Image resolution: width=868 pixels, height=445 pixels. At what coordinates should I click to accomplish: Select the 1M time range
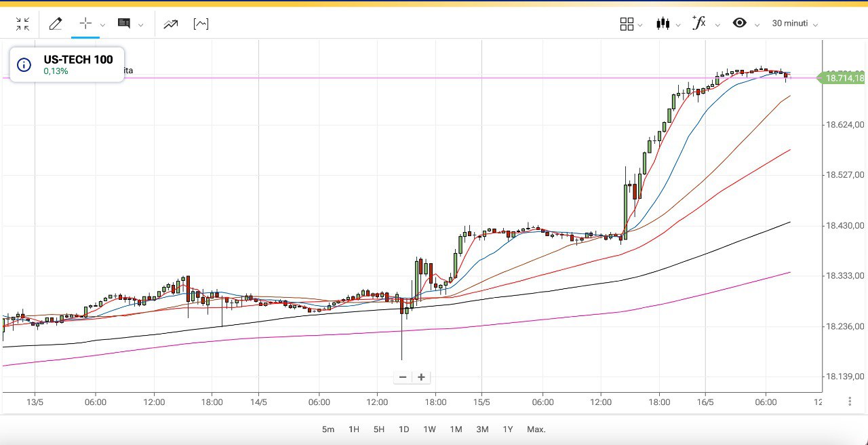click(x=456, y=429)
